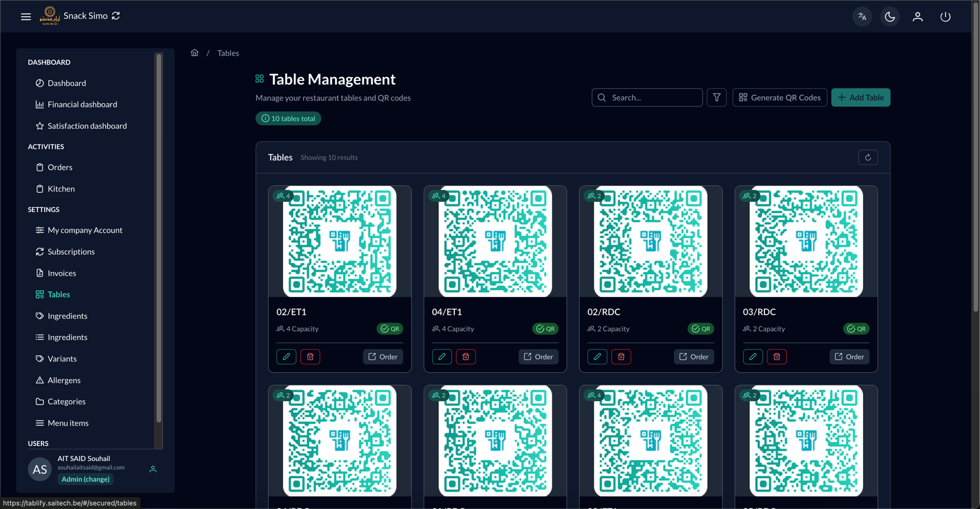Open the filter funnel button
This screenshot has height=509, width=980.
[717, 97]
